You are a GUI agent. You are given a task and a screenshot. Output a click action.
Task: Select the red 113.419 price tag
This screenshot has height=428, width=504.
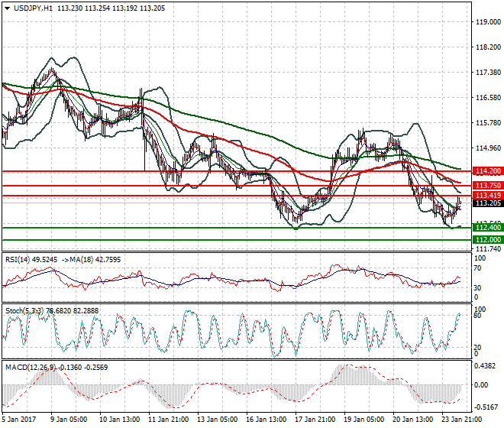click(x=487, y=196)
